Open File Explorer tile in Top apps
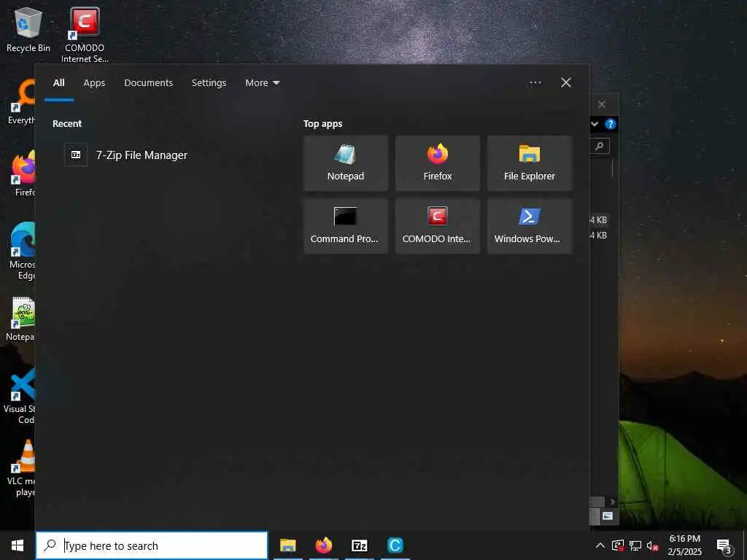747x560 pixels. coord(530,163)
